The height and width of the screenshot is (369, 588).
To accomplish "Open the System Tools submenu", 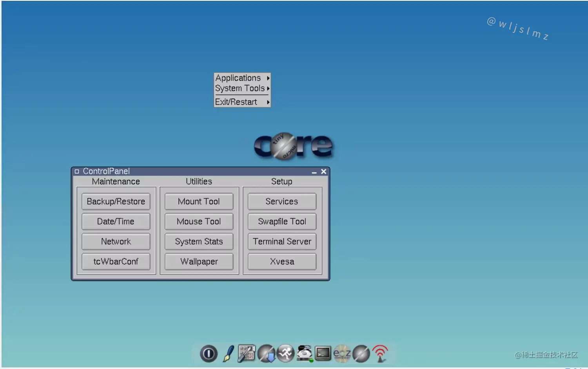I will click(242, 88).
